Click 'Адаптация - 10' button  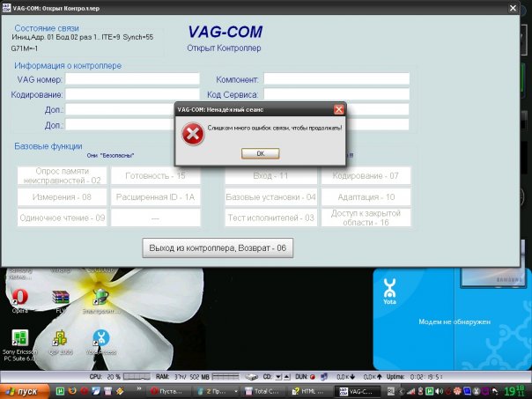coord(366,197)
